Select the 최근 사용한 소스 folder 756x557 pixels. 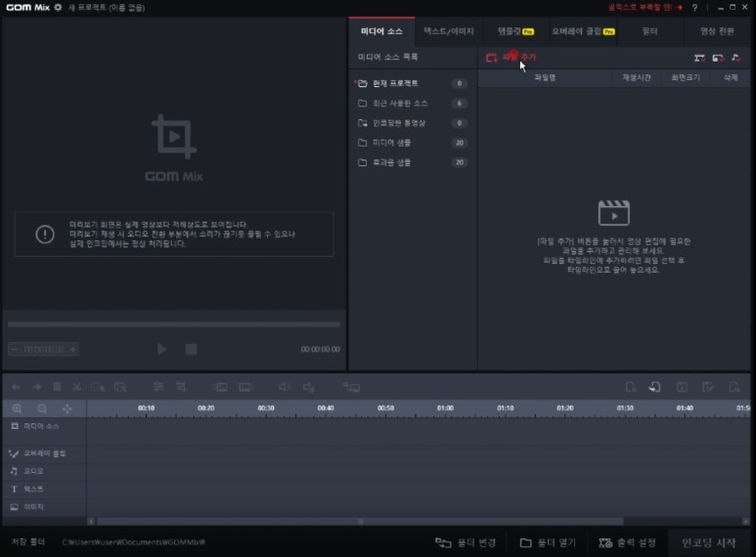pyautogui.click(x=413, y=104)
